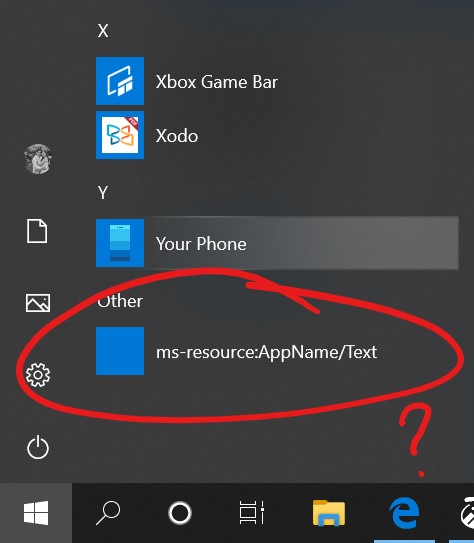Click the Your Phone label
This screenshot has height=543, width=474.
coord(201,244)
